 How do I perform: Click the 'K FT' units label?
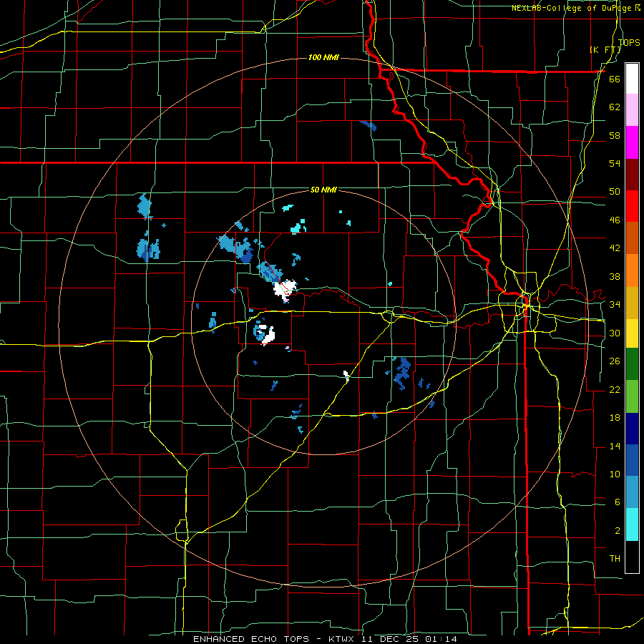pyautogui.click(x=605, y=50)
